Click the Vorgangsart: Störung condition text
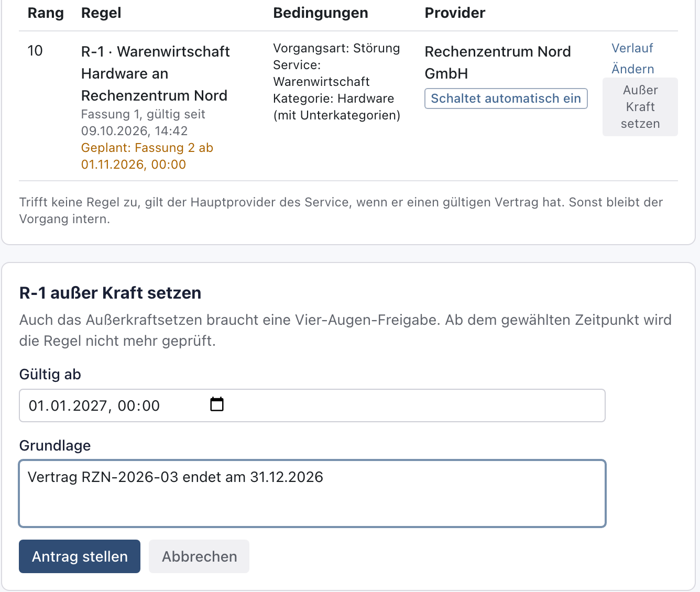 coord(336,48)
